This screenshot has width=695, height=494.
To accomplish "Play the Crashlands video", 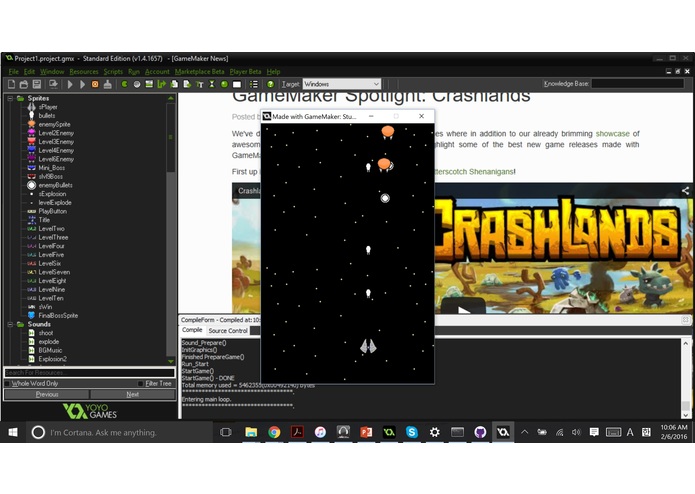I will click(x=463, y=307).
